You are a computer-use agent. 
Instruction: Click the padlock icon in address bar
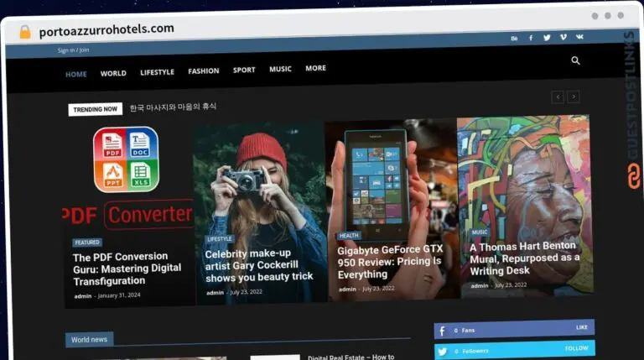click(x=25, y=32)
